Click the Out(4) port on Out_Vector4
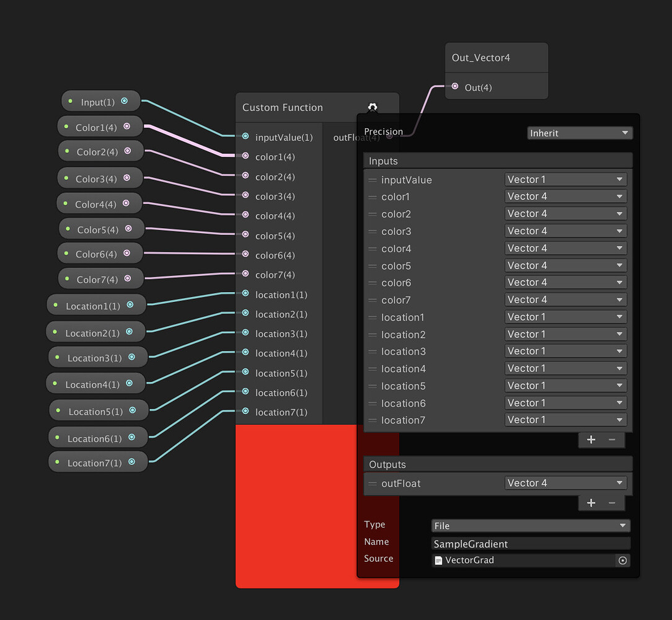The height and width of the screenshot is (620, 672). tap(456, 87)
